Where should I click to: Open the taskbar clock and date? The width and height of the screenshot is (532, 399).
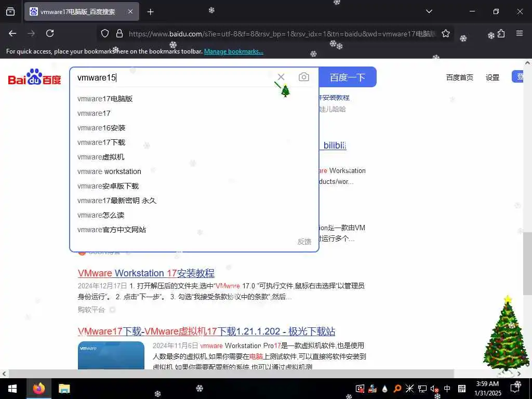[487, 389]
